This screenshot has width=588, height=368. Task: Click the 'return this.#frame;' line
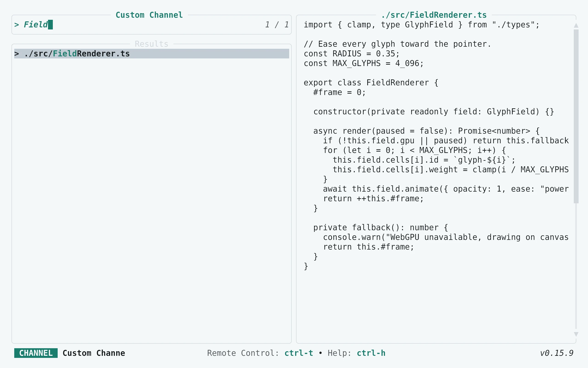pyautogui.click(x=368, y=247)
